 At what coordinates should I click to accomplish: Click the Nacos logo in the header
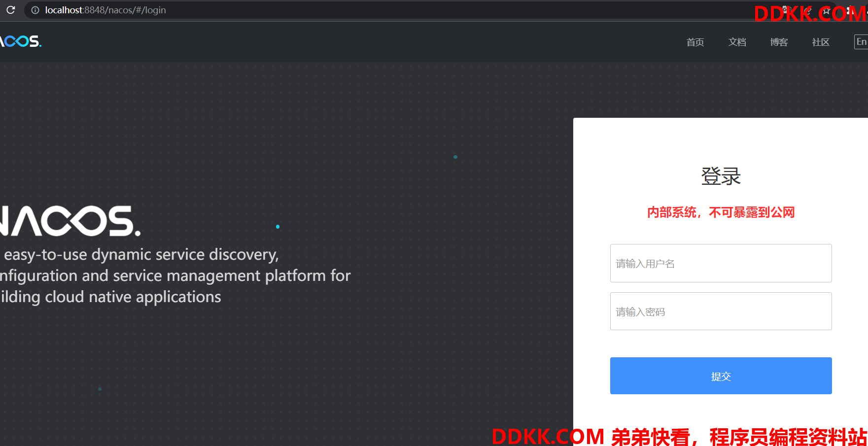click(x=21, y=41)
